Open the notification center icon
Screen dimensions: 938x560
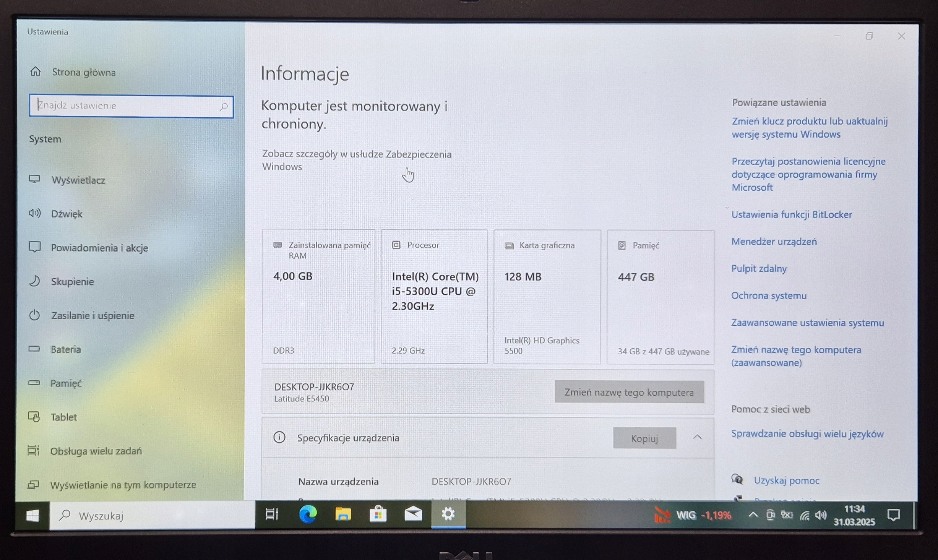(893, 515)
